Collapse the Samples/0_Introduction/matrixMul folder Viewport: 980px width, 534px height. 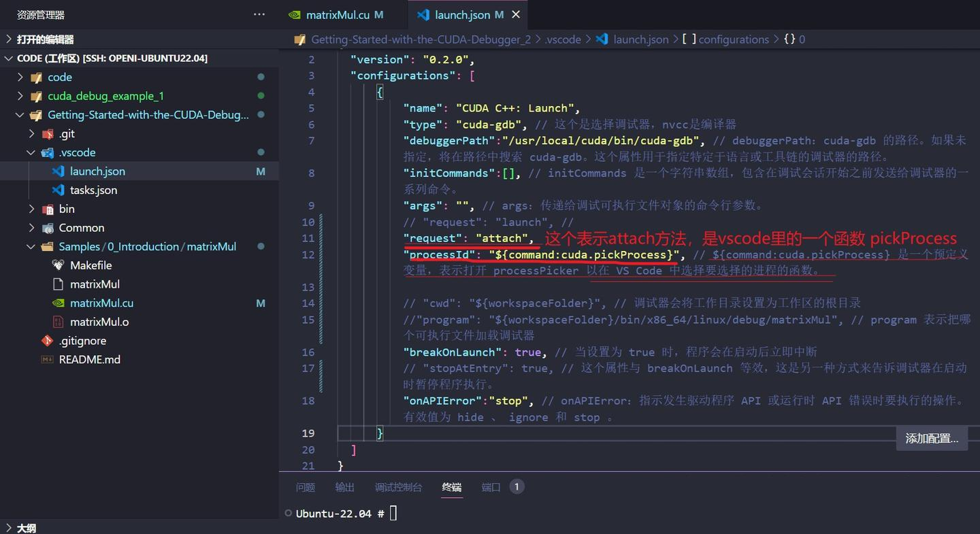click(x=31, y=246)
